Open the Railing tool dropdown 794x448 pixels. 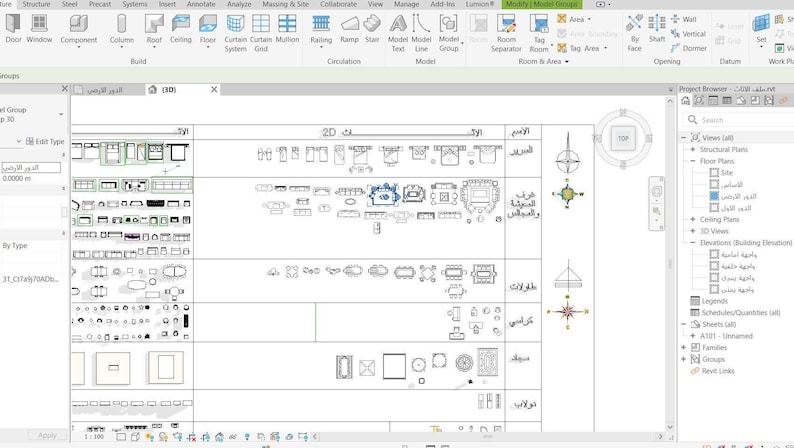[321, 47]
